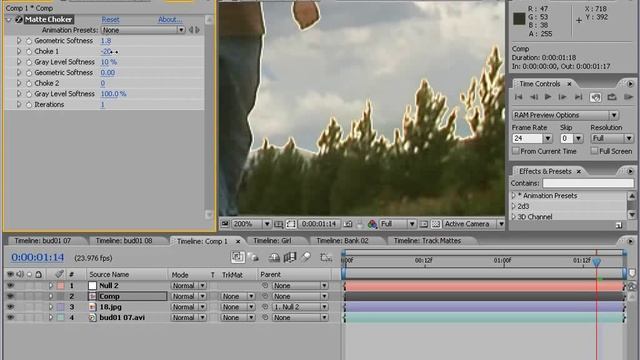640x360 pixels.
Task: Click the Iterations stopwatch icon
Action: click(29, 105)
